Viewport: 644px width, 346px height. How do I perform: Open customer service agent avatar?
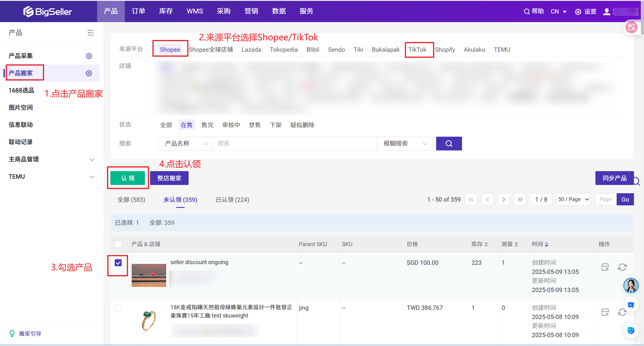[x=631, y=286]
